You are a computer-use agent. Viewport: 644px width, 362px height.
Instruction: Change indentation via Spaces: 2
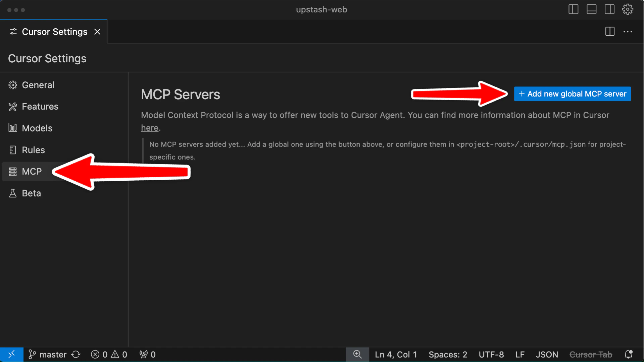tap(448, 354)
